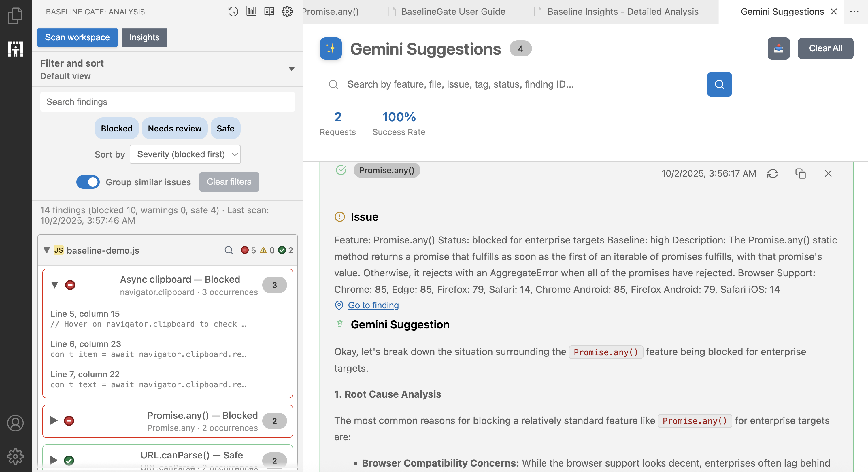Regenerate the Promise.any() suggestion via refresh icon
868x472 pixels.
[773, 173]
